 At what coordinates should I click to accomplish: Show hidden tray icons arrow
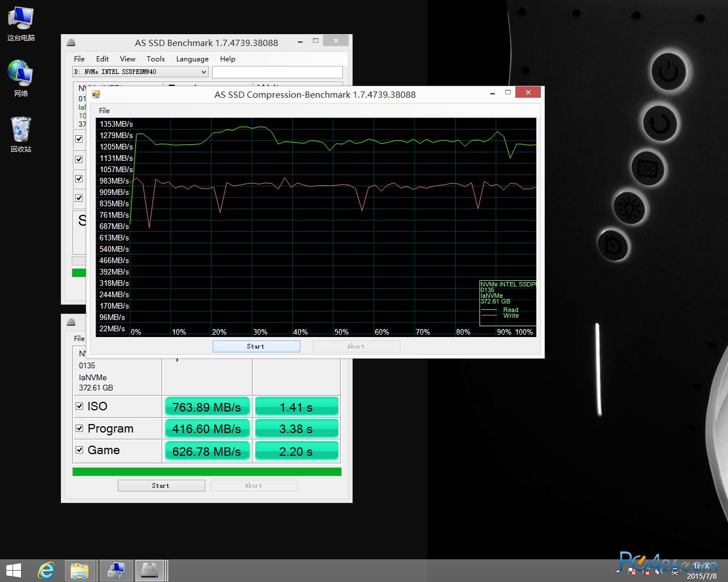pos(619,571)
